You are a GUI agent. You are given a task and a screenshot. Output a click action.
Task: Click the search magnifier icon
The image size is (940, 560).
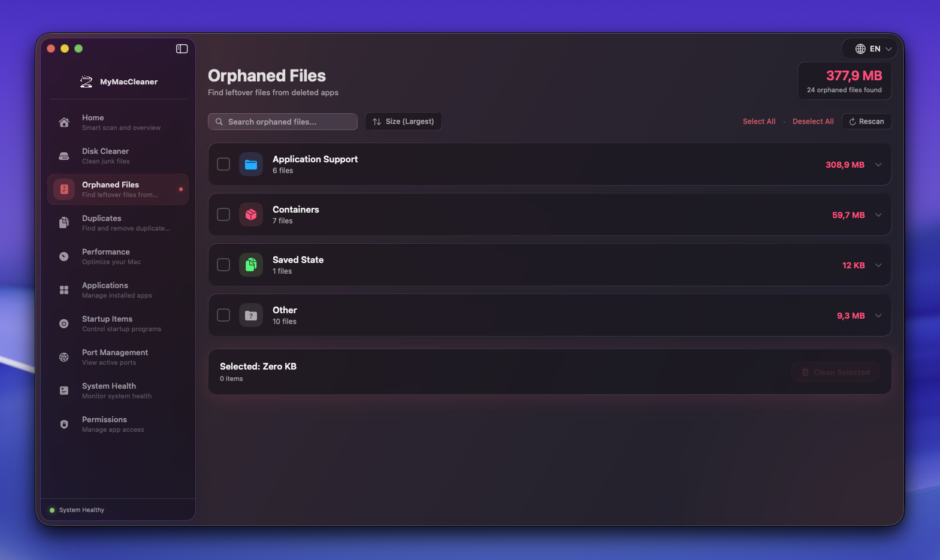click(x=219, y=122)
